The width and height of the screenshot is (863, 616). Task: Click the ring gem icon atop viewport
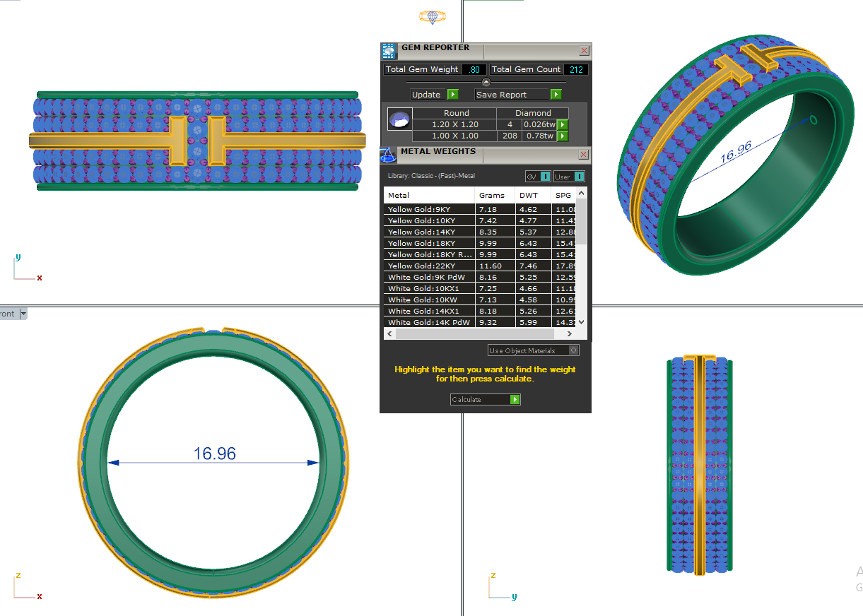pos(432,17)
